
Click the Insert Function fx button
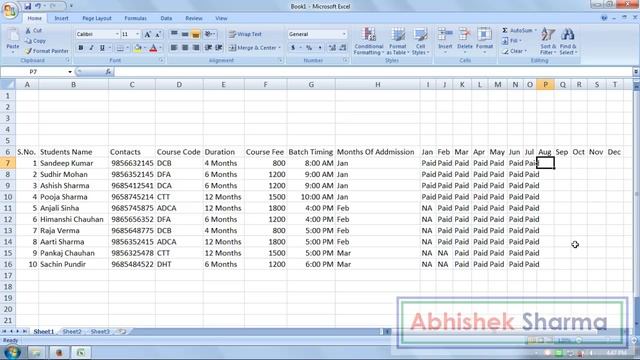pos(108,72)
